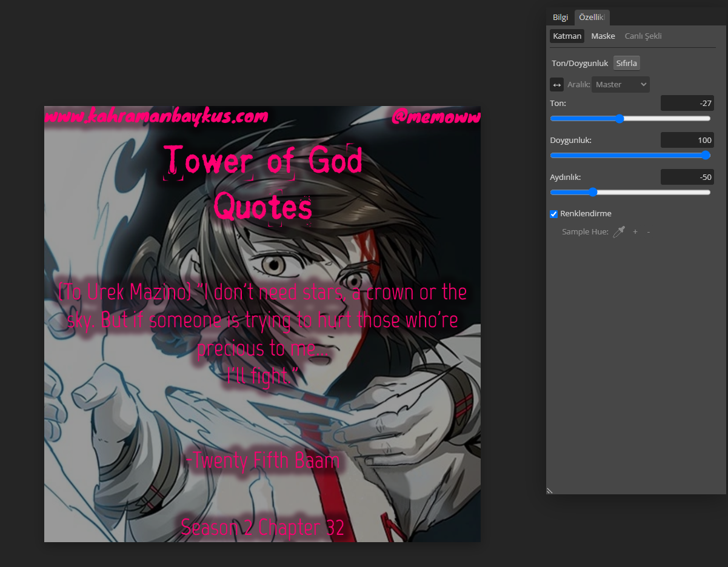Viewport: 728px width, 567px height.
Task: Click the "www.kahramanbaykus.com" text on canvas
Action: [x=156, y=116]
